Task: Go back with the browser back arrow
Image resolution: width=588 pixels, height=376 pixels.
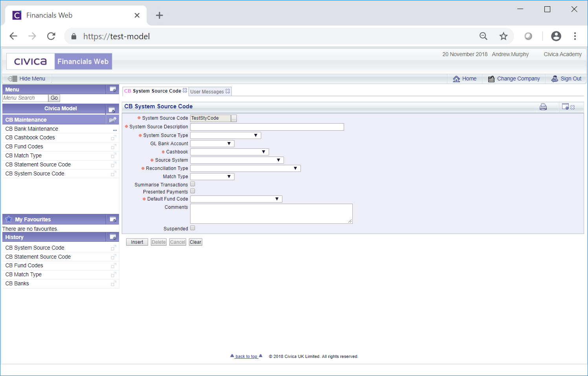Action: pos(13,36)
